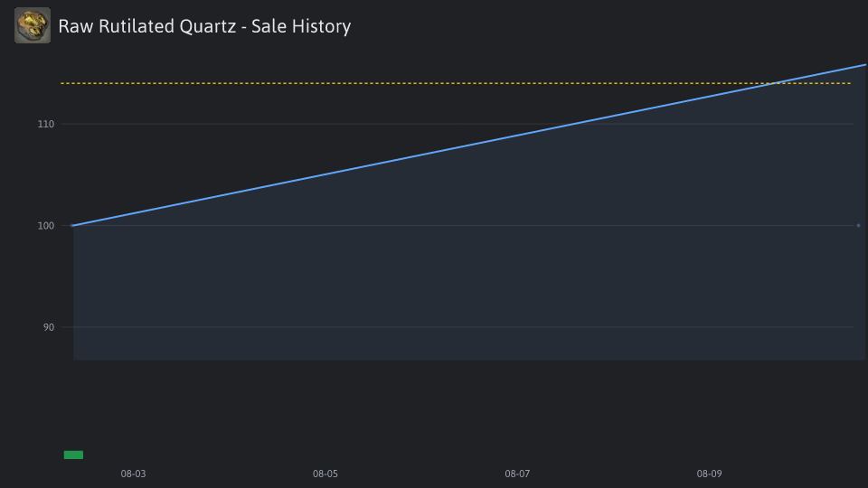Click the 110 horizontal gridline

(x=458, y=124)
